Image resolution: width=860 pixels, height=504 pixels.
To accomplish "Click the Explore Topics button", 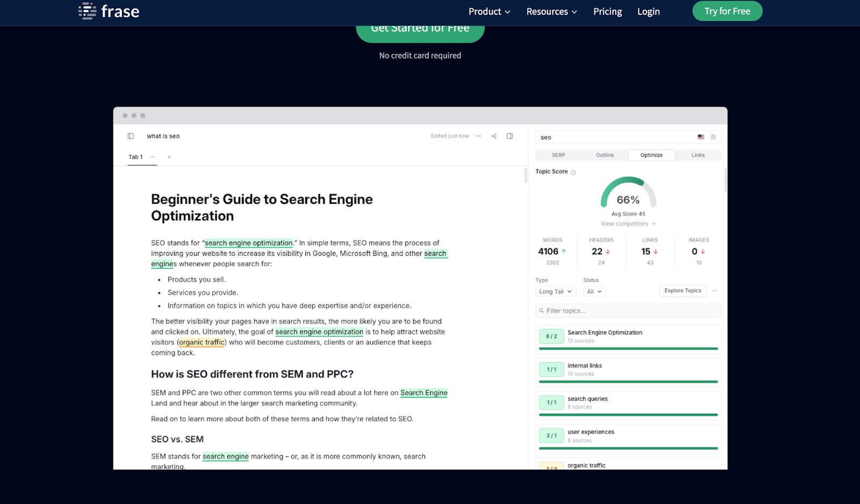I will pos(683,291).
